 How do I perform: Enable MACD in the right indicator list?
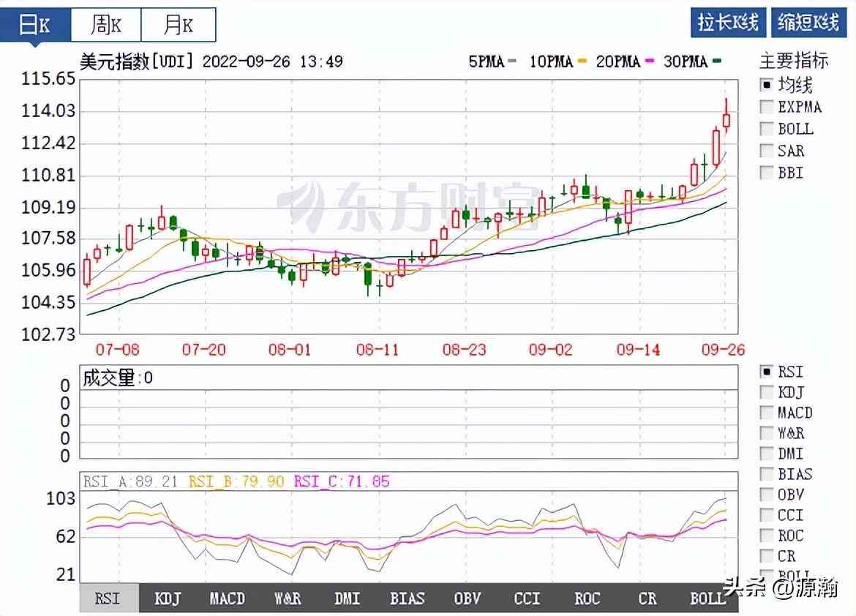click(x=767, y=413)
